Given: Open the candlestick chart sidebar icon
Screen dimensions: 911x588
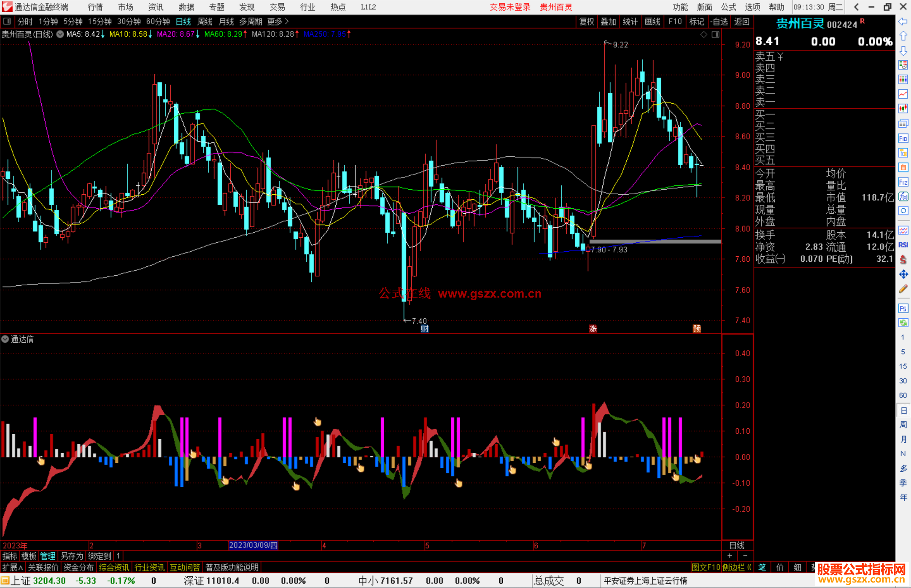Looking at the screenshot, I should coord(903,108).
